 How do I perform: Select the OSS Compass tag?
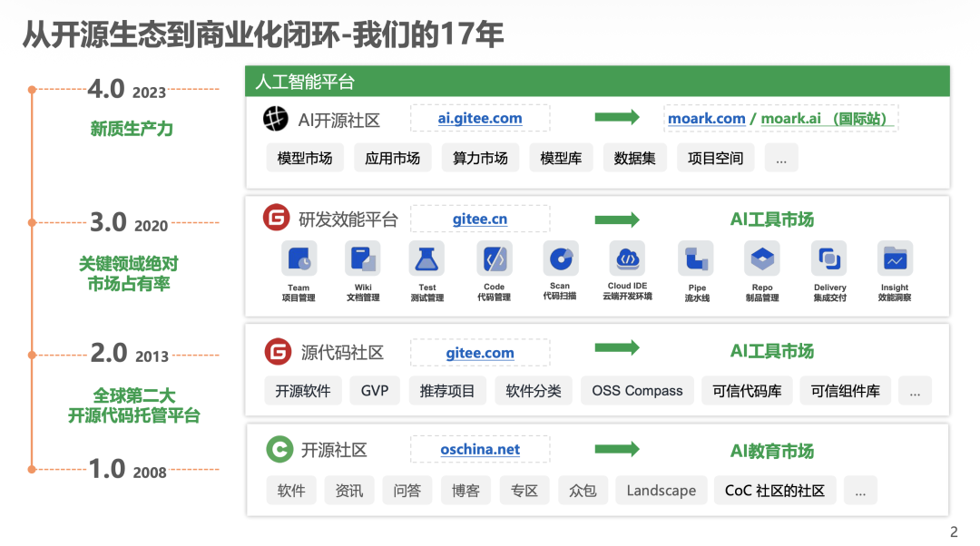(638, 391)
